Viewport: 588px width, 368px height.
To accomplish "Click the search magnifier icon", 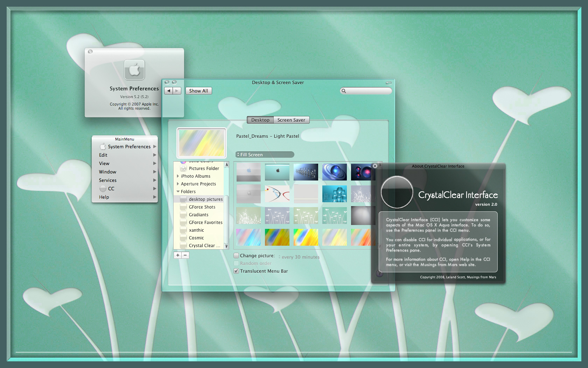I will (344, 91).
